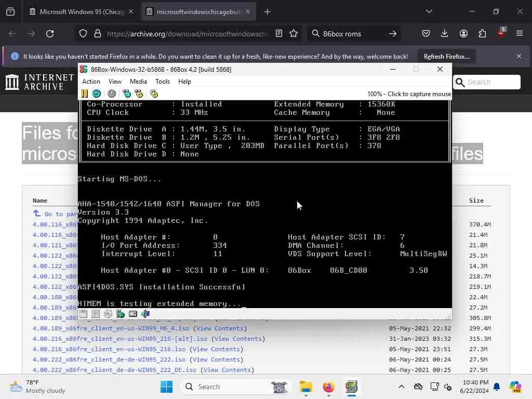Toggle reader view in address bar
Viewport: 532px width, 399px height.
pos(279,34)
